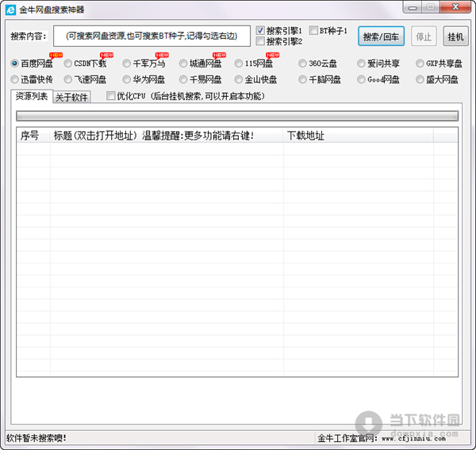Pick the 金山快盘 radio option
476x450 pixels.
239,79
